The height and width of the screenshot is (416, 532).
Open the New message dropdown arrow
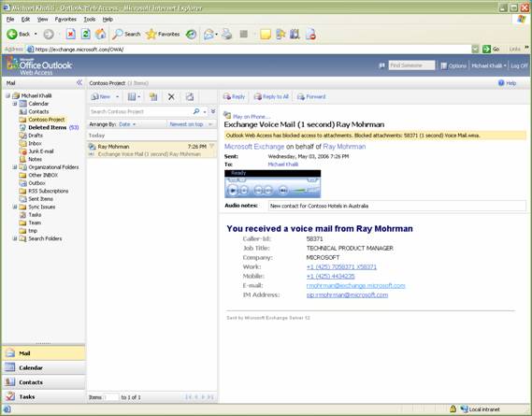click(118, 96)
